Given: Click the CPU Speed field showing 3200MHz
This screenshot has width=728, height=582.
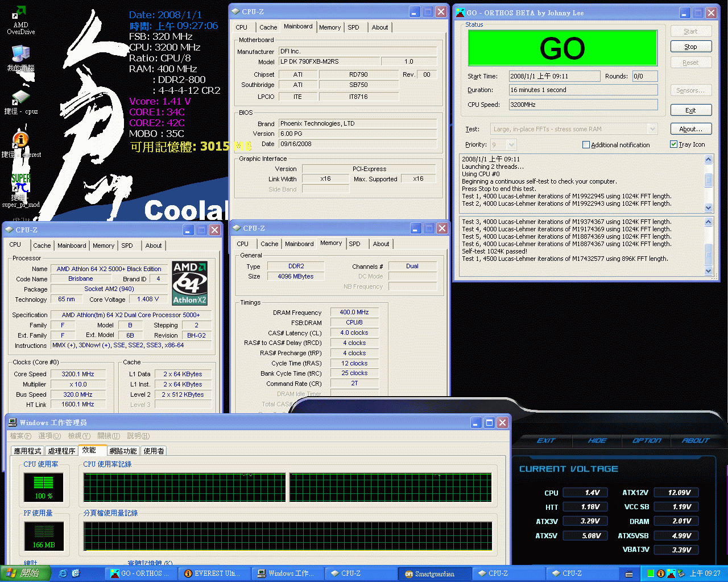Looking at the screenshot, I should click(x=583, y=105).
